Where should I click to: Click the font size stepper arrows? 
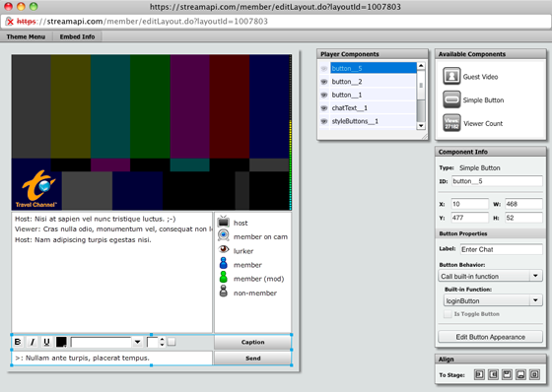[162, 342]
